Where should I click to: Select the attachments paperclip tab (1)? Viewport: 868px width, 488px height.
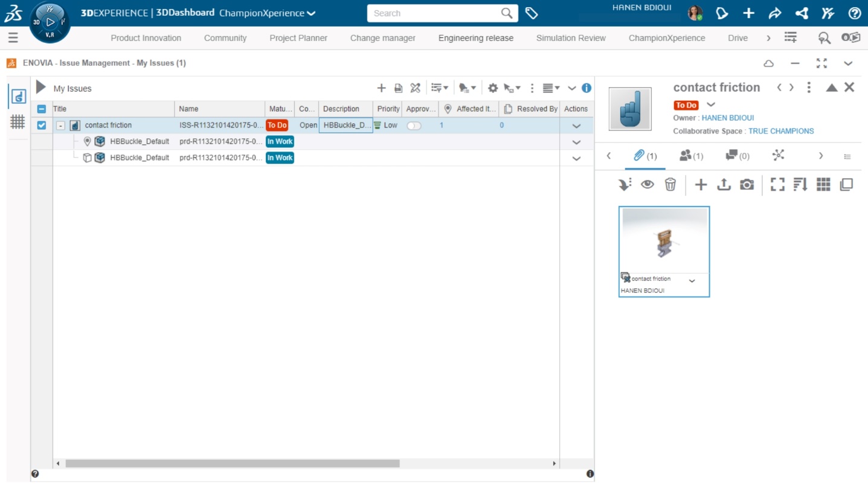pyautogui.click(x=645, y=156)
